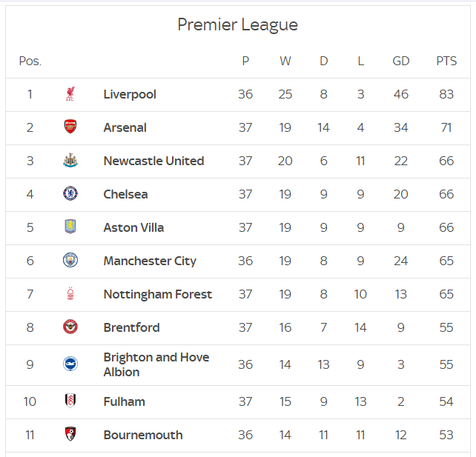476x457 pixels.
Task: Click the Chelsea club badge
Action: coord(70,193)
